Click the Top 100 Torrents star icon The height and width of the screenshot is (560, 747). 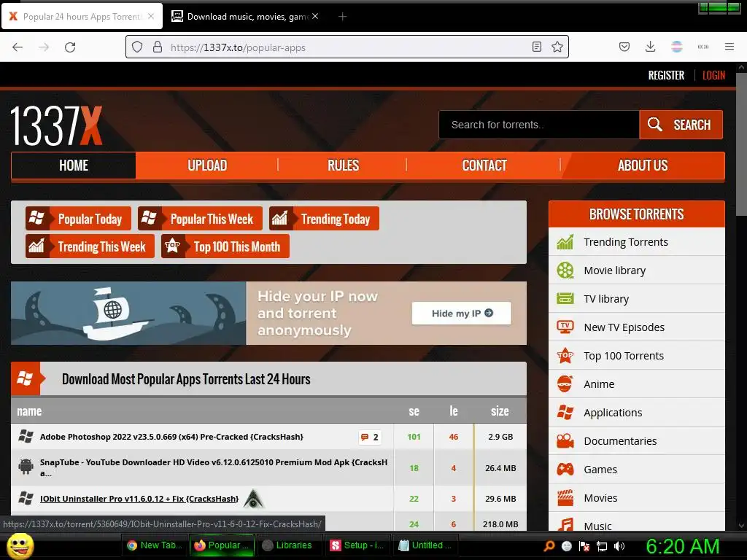click(565, 355)
